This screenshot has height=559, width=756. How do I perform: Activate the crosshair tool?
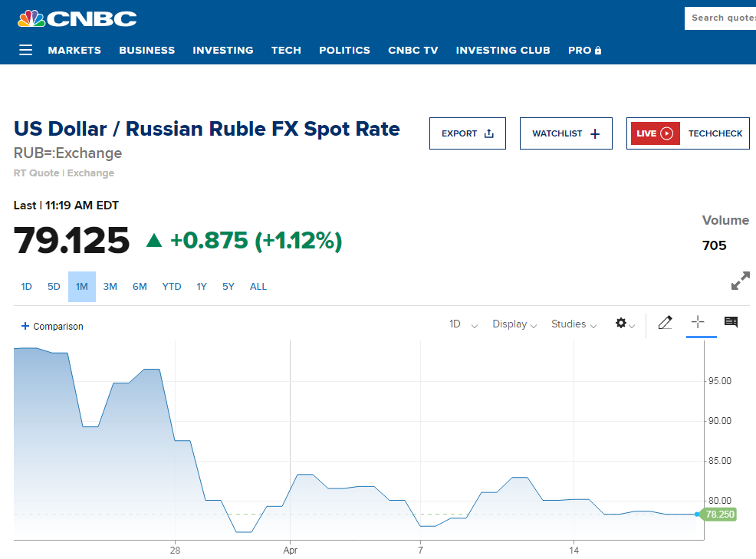(x=698, y=322)
